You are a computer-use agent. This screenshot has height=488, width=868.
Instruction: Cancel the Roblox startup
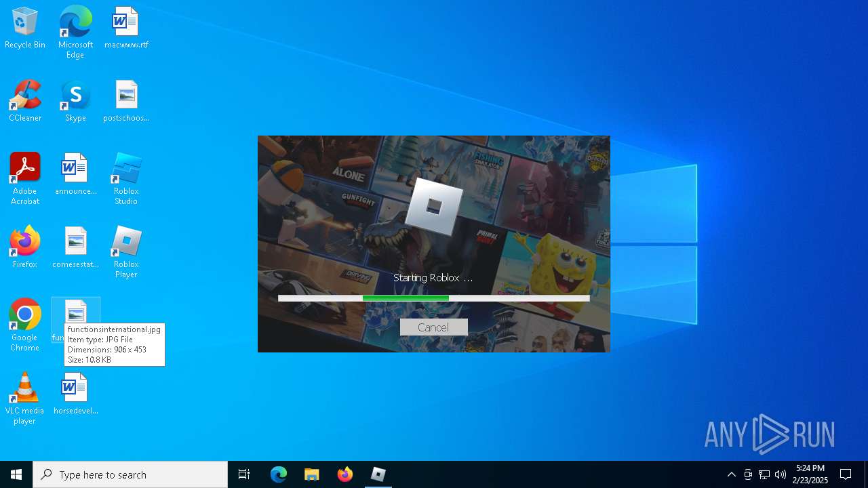pyautogui.click(x=433, y=327)
